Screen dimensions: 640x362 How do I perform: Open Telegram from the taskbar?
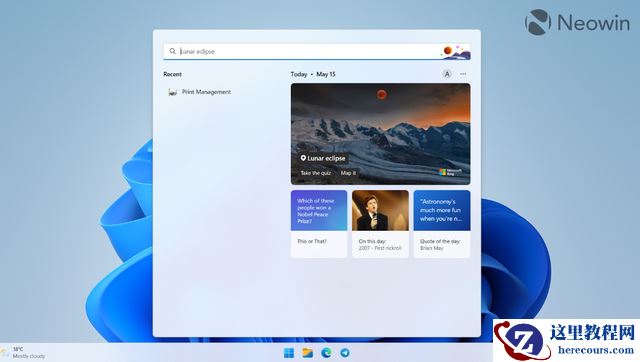[x=345, y=353]
